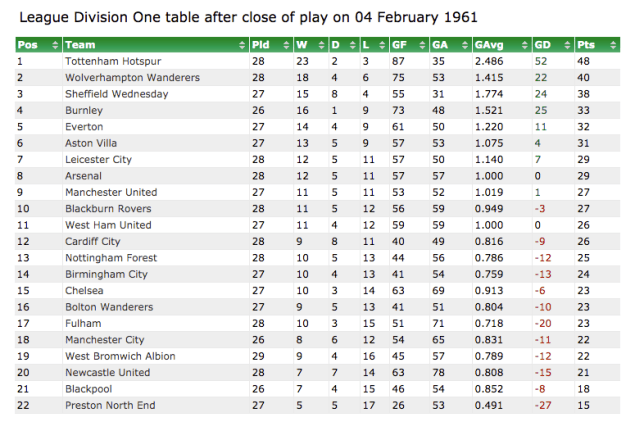Click the GAvg column header text
The image size is (635, 440).
tap(489, 45)
